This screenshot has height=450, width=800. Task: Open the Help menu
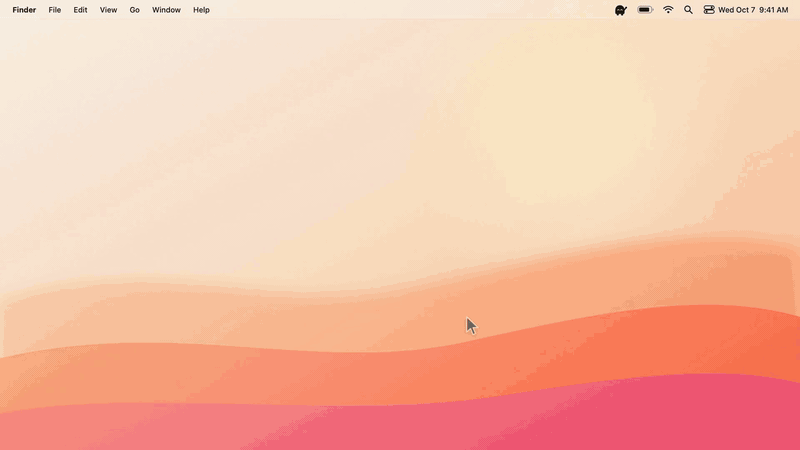click(201, 10)
